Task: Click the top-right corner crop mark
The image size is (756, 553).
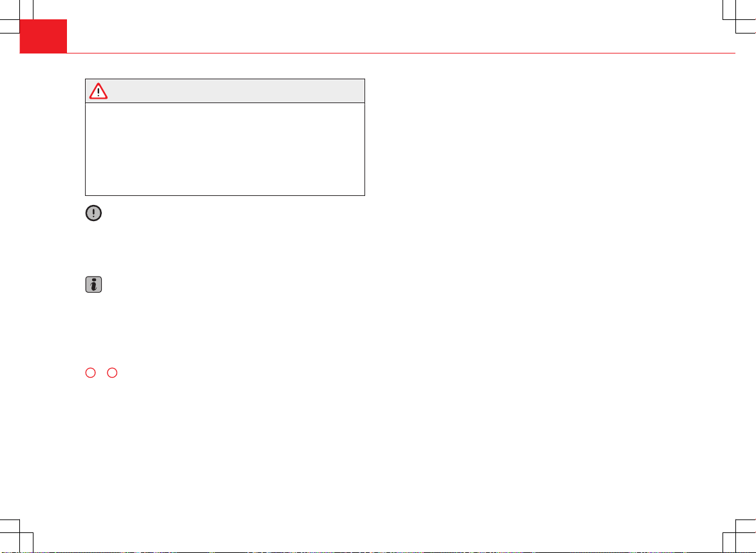Action: (x=736, y=20)
